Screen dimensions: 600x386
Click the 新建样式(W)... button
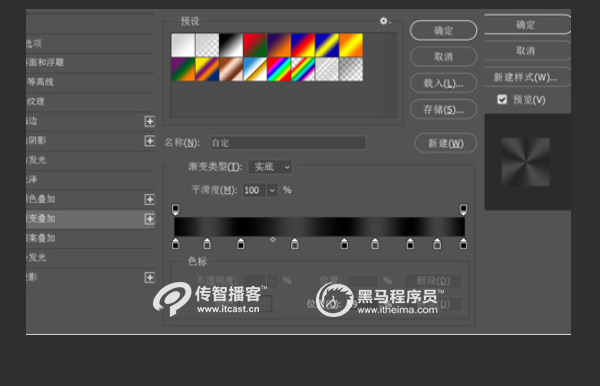click(527, 77)
